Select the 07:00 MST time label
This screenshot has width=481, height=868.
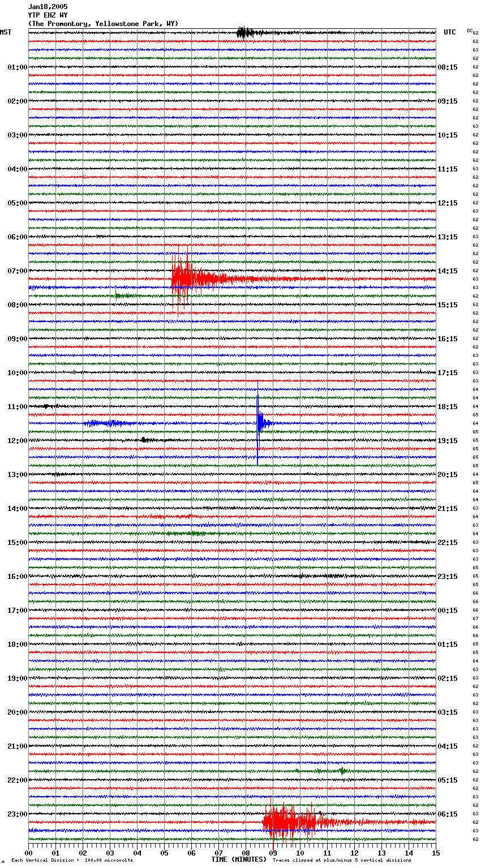coord(18,271)
